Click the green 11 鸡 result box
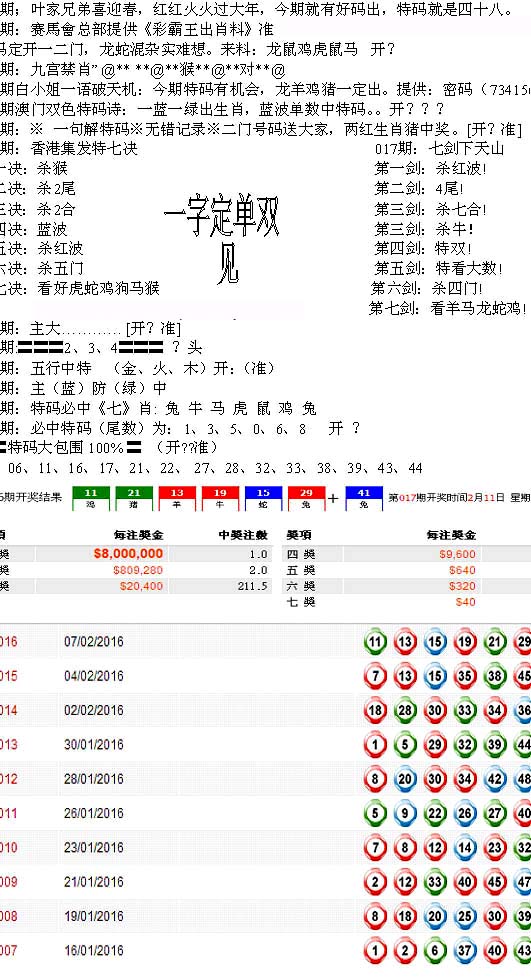Viewport: 531px width, 977px height. pos(91,498)
